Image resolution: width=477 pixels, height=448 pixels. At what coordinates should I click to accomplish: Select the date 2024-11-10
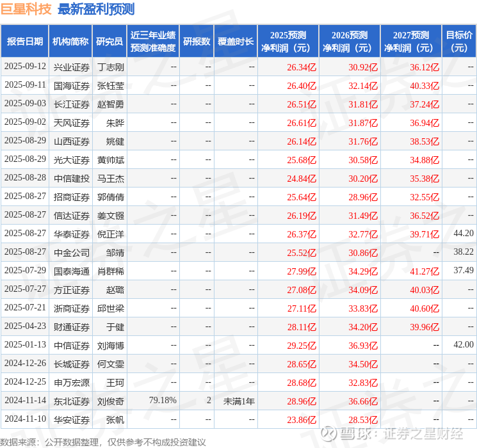(x=25, y=419)
